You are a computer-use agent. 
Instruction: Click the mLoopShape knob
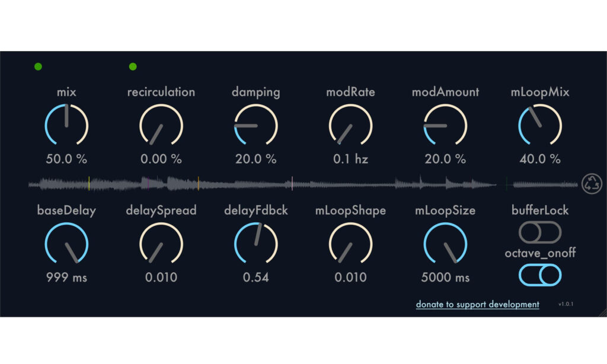tap(350, 244)
